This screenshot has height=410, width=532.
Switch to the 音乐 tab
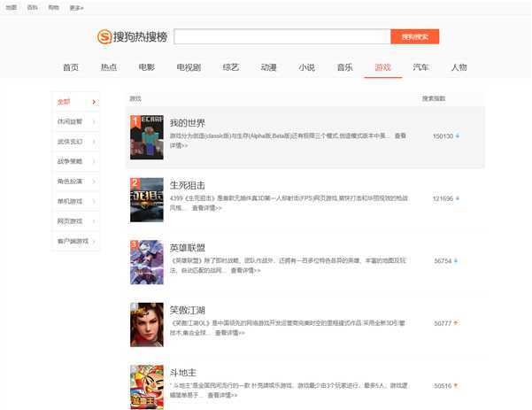tap(344, 67)
